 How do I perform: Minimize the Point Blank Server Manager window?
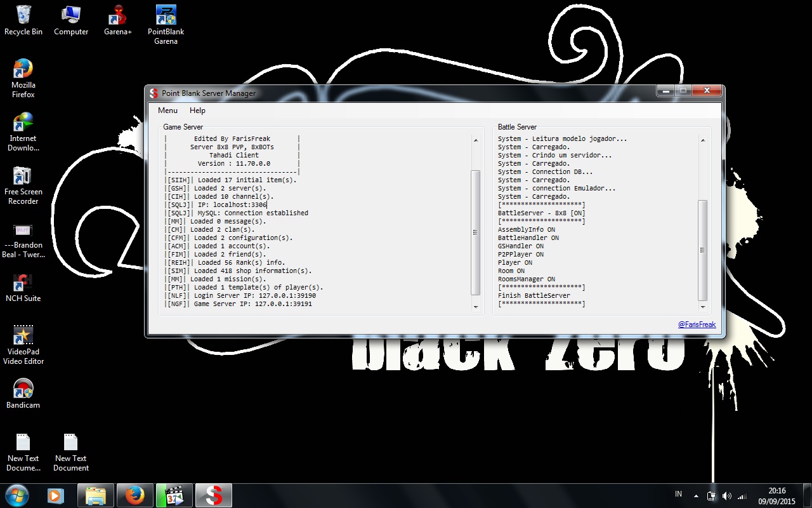[x=666, y=91]
